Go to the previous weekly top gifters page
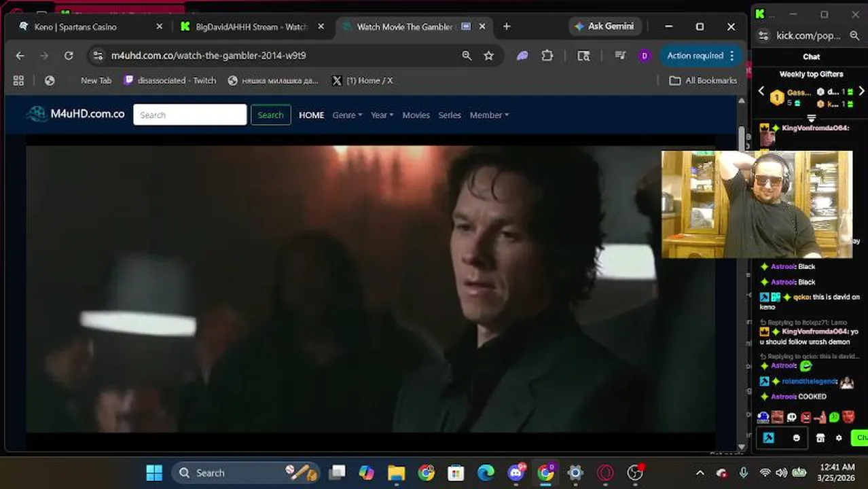The height and width of the screenshot is (489, 868). 761,91
